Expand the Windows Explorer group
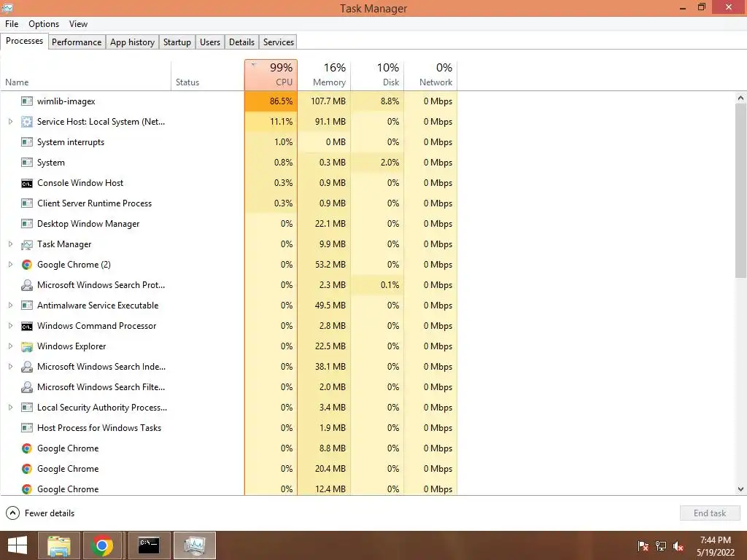This screenshot has height=560, width=747. 10,346
